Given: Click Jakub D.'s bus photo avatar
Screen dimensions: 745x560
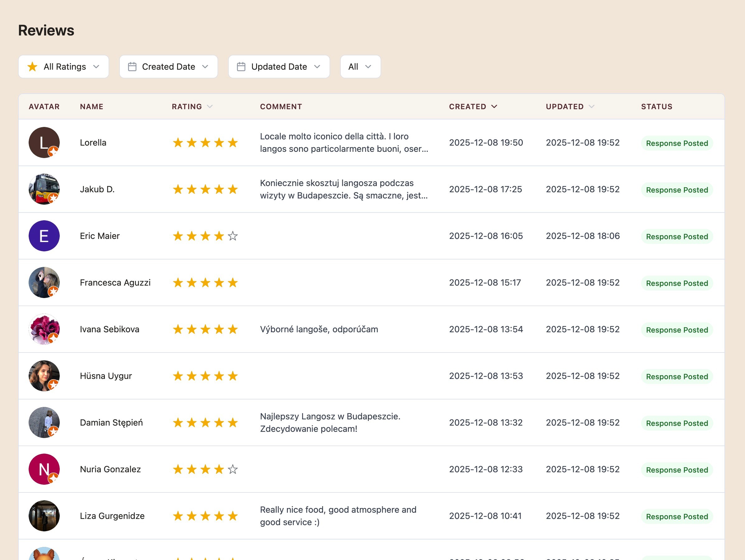Looking at the screenshot, I should pyautogui.click(x=44, y=189).
